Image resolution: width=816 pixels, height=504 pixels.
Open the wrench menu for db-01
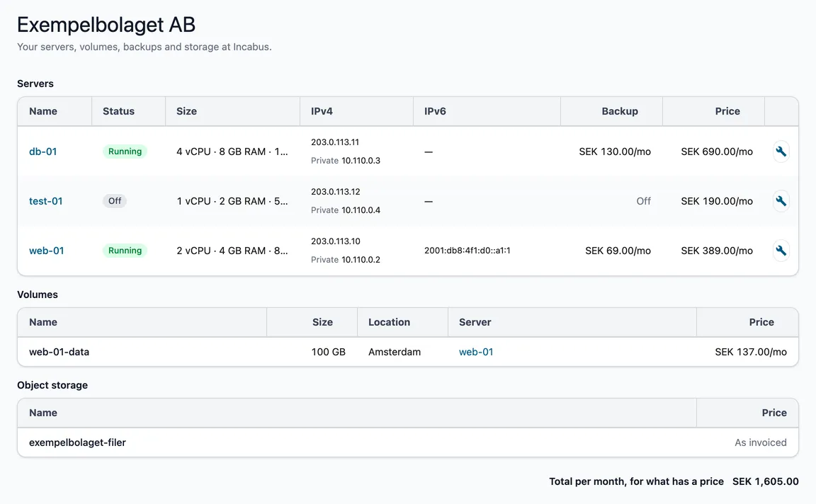(781, 151)
